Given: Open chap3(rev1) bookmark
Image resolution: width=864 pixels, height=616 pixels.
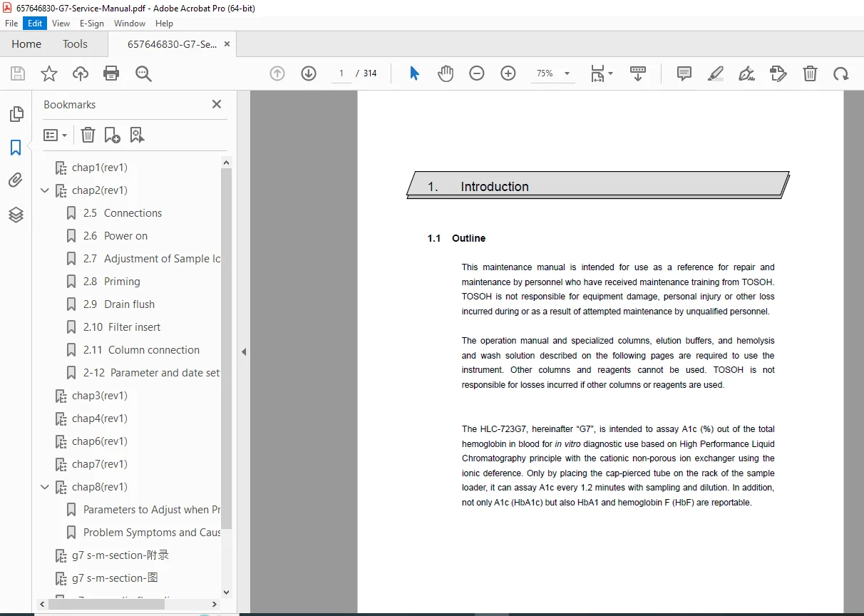Looking at the screenshot, I should point(100,396).
